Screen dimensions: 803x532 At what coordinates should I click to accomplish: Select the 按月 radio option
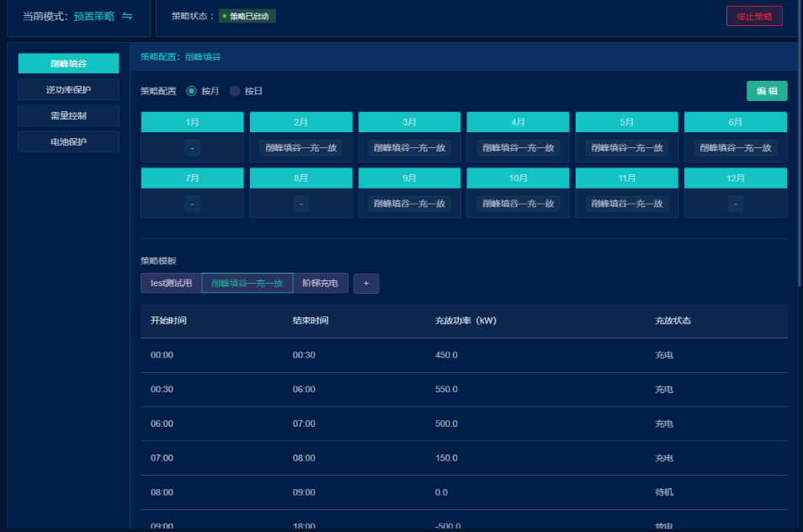coord(192,91)
